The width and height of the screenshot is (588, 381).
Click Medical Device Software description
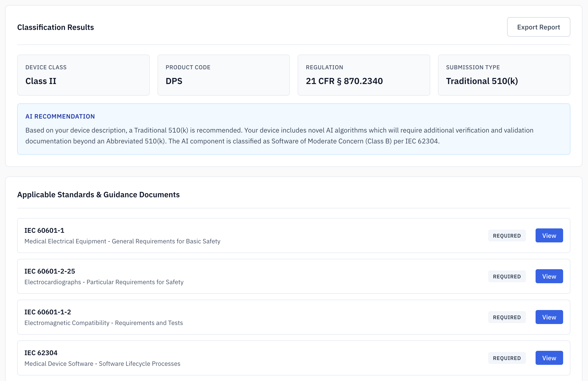[x=102, y=363]
